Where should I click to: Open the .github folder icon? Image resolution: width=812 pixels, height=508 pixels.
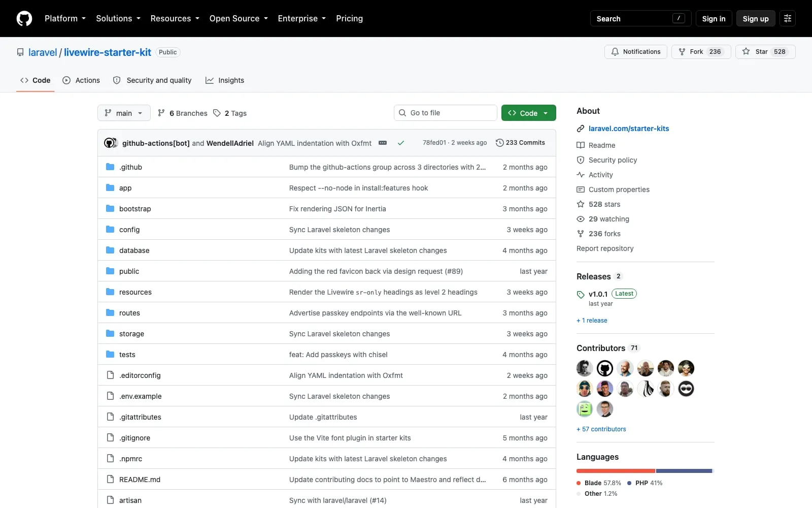tap(110, 167)
